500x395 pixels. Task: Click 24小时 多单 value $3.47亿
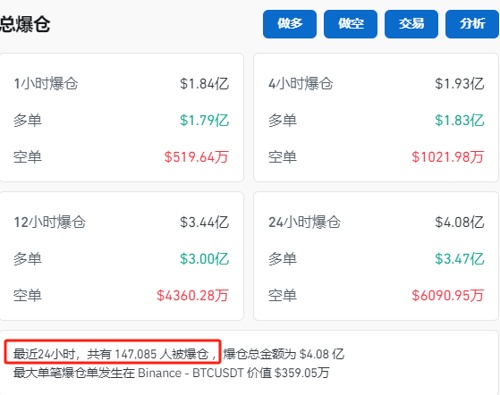click(x=459, y=259)
